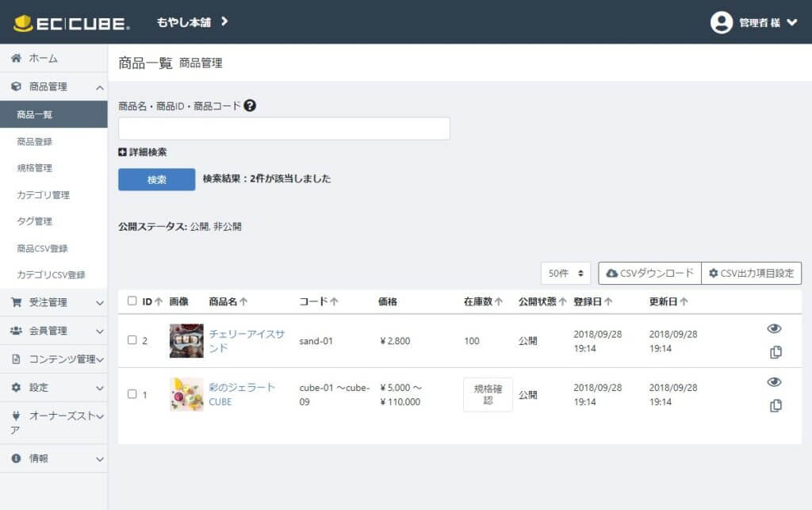Image resolution: width=812 pixels, height=510 pixels.
Task: Click the help question mark icon beside search label
Action: point(250,105)
